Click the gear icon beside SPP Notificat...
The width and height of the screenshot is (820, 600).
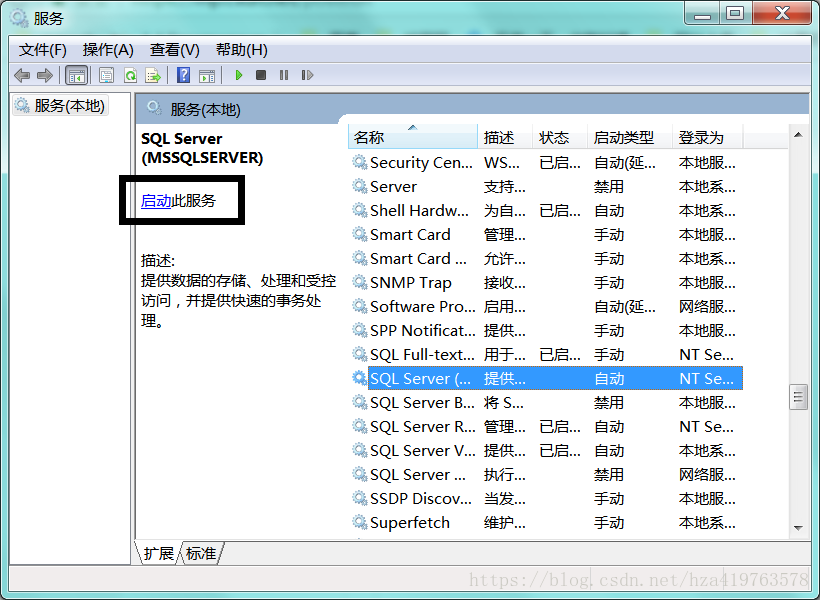tap(359, 330)
